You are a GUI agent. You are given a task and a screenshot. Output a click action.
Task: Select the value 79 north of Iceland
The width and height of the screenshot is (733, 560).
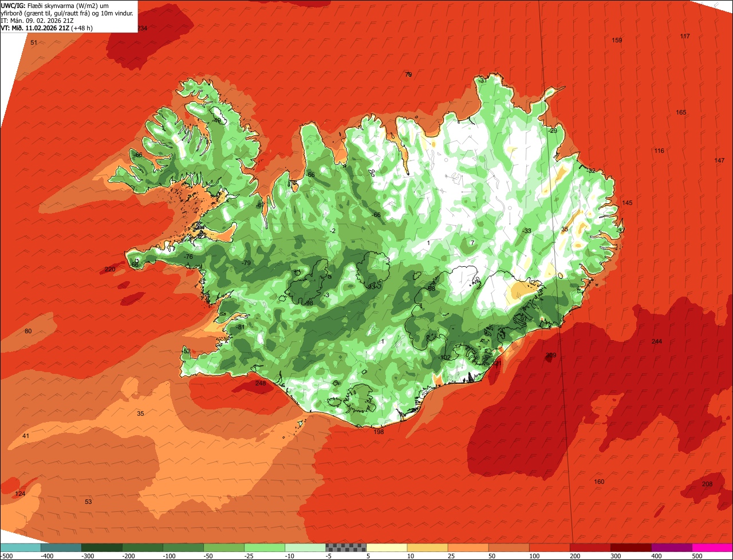[x=408, y=74]
